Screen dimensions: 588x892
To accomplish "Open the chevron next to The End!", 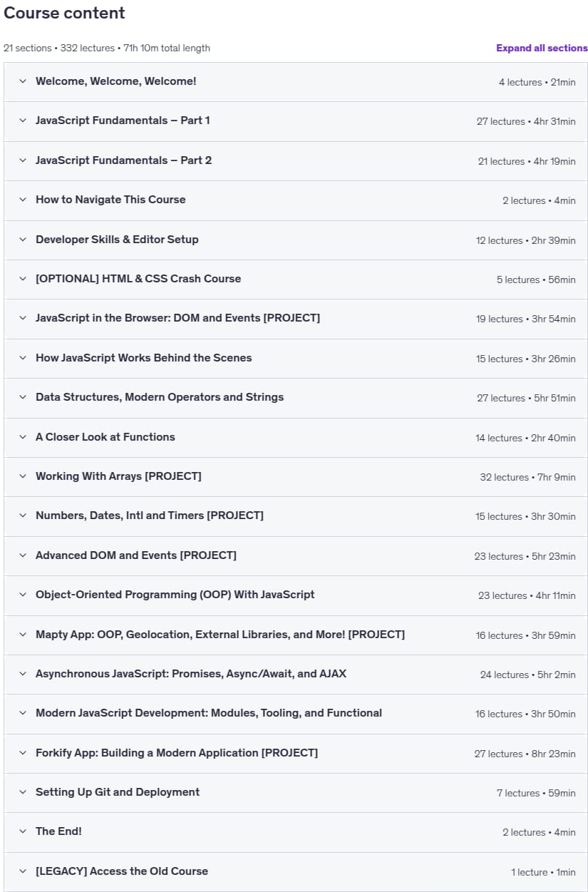I will [23, 832].
